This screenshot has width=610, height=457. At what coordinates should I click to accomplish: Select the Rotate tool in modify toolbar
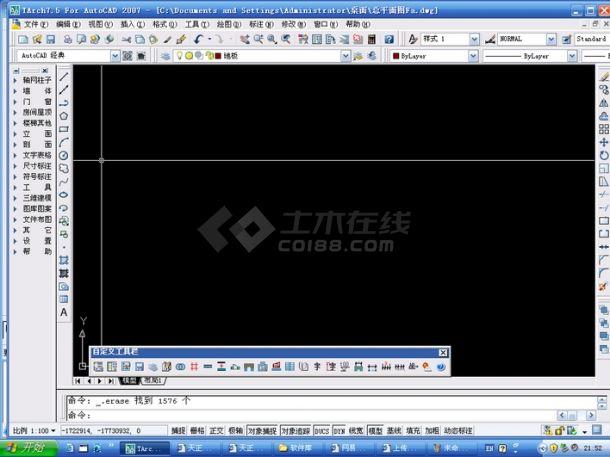coord(603,156)
